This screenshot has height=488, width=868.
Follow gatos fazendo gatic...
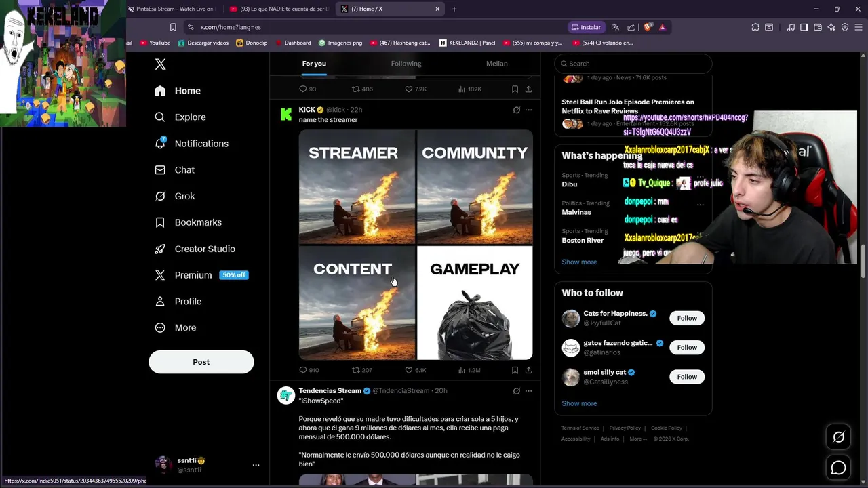point(687,348)
